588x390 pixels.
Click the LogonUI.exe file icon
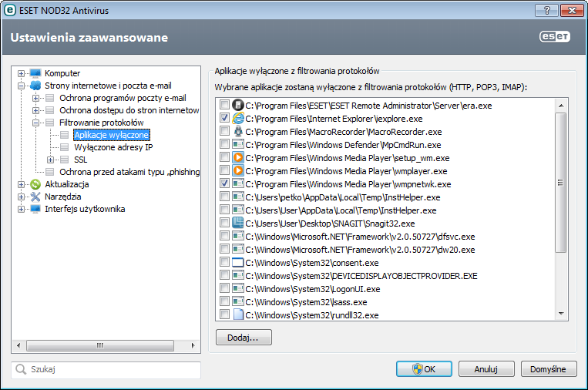pos(238,289)
